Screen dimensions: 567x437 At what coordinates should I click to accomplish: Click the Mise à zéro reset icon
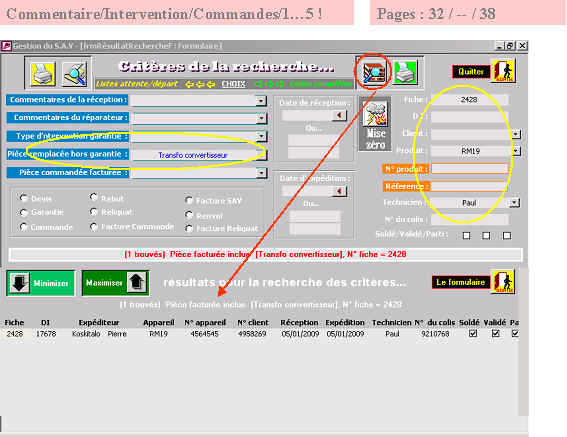pyautogui.click(x=375, y=124)
